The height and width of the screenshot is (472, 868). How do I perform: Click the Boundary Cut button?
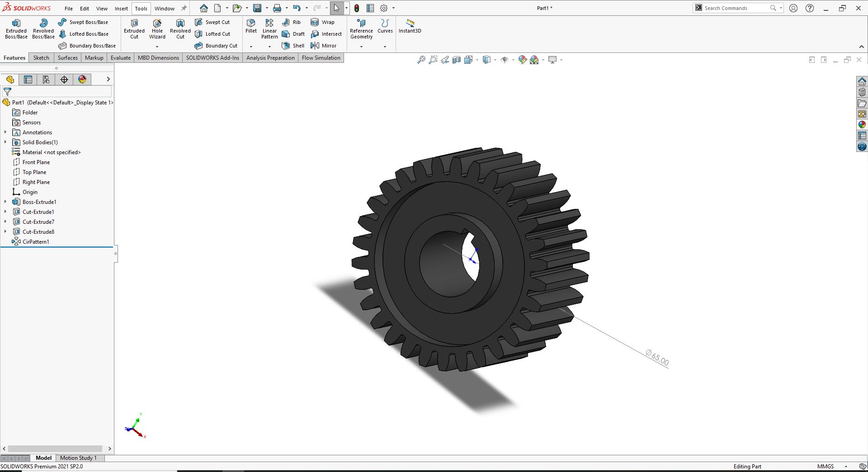tap(216, 46)
